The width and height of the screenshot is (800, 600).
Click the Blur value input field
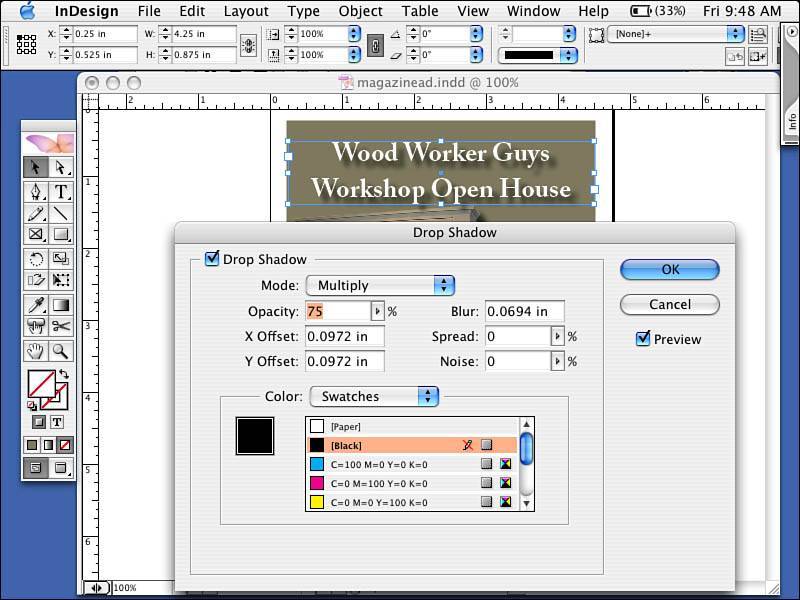tap(524, 311)
